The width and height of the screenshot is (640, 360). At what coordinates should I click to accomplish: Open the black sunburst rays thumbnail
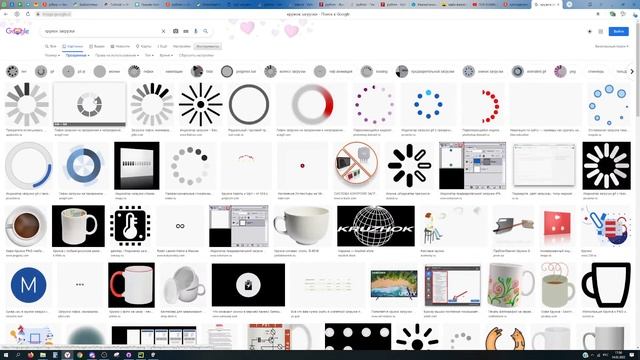pyautogui.click(x=200, y=104)
